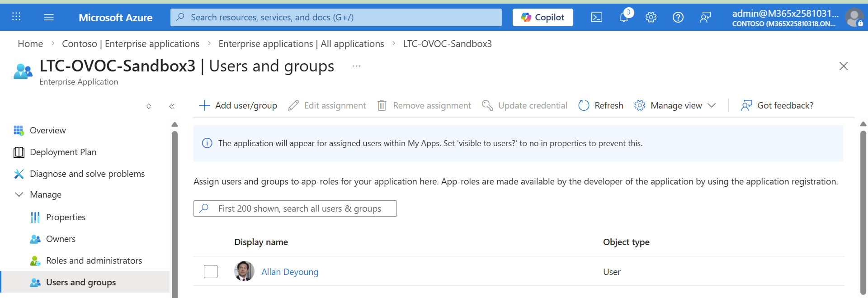868x298 pixels.
Task: Click the Enterprise applications breadcrumb link
Action: tap(130, 44)
